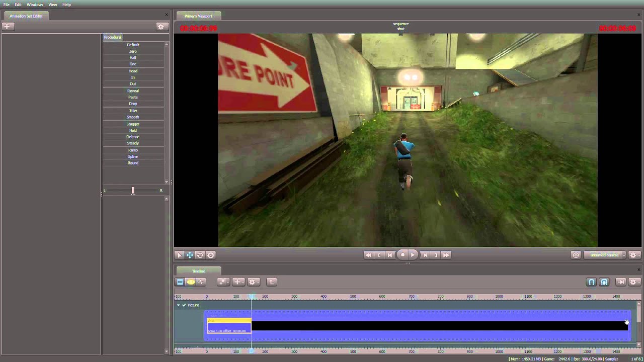Go to next clip bracket button

pos(436,255)
